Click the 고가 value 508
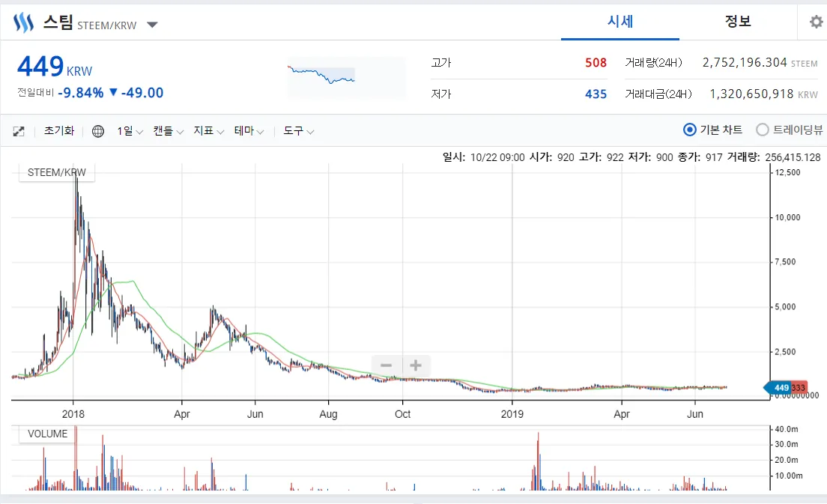Image resolution: width=827 pixels, height=504 pixels. 596,63
